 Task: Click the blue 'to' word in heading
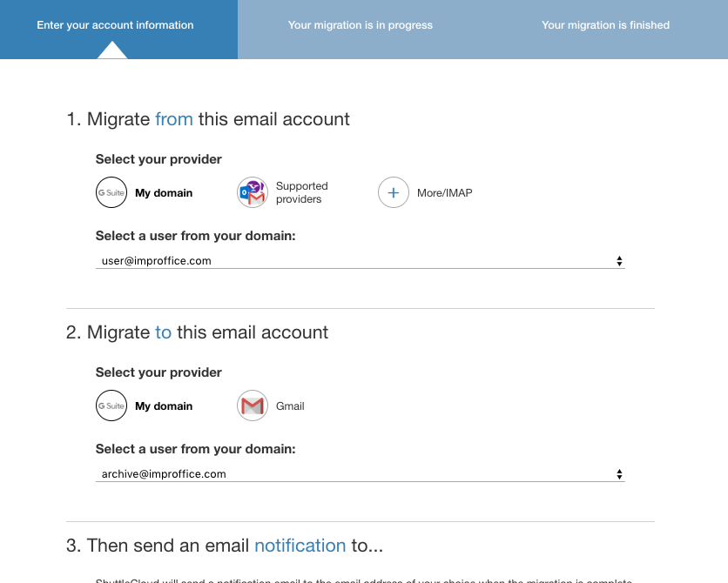[x=163, y=332]
